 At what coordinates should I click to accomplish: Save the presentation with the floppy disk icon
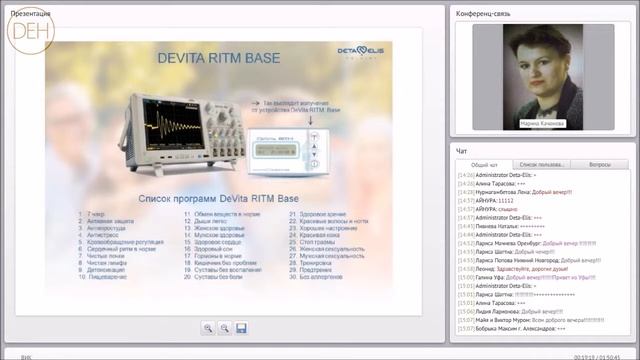click(x=241, y=328)
